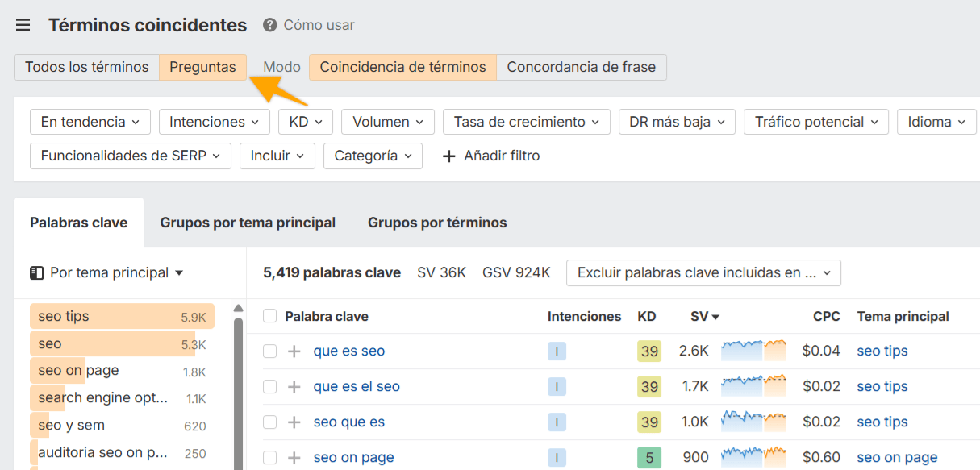Select 'seo tips' topic in sidebar
Image resolution: width=980 pixels, height=470 pixels.
click(x=123, y=317)
